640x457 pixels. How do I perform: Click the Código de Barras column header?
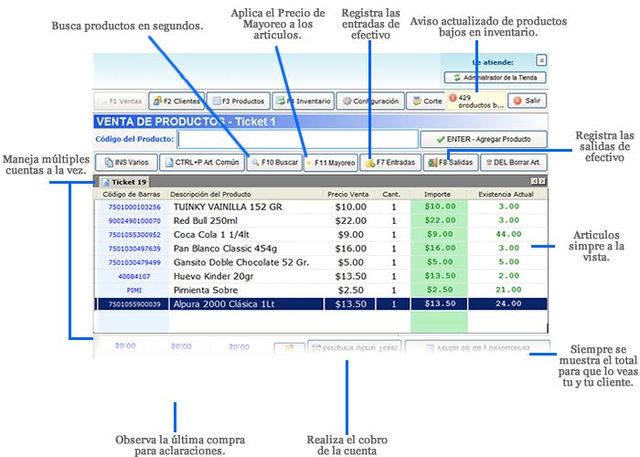click(131, 194)
